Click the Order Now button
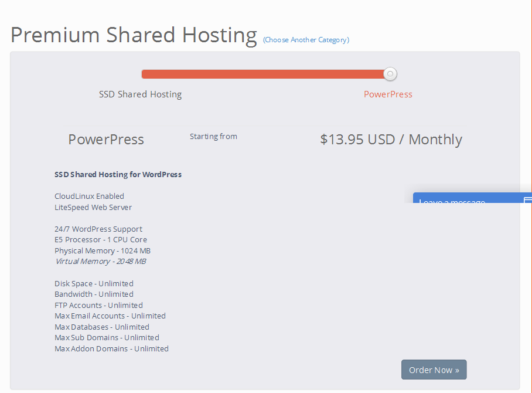 click(434, 370)
